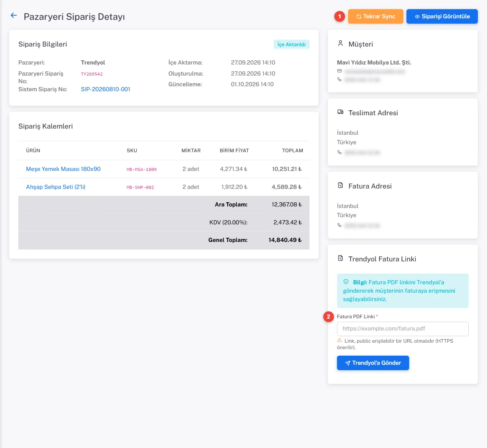487x448 pixels.
Task: Select row total 10,251.21 ₺
Action: click(287, 169)
